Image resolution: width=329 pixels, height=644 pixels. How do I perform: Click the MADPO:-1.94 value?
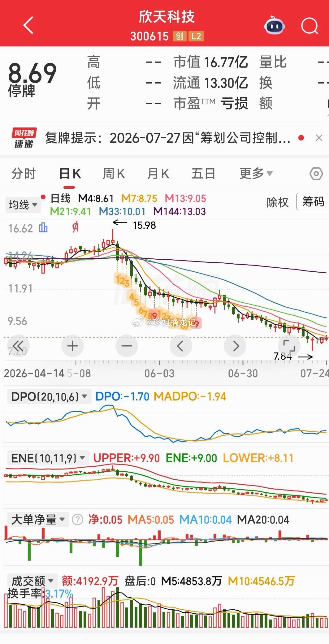pyautogui.click(x=190, y=396)
